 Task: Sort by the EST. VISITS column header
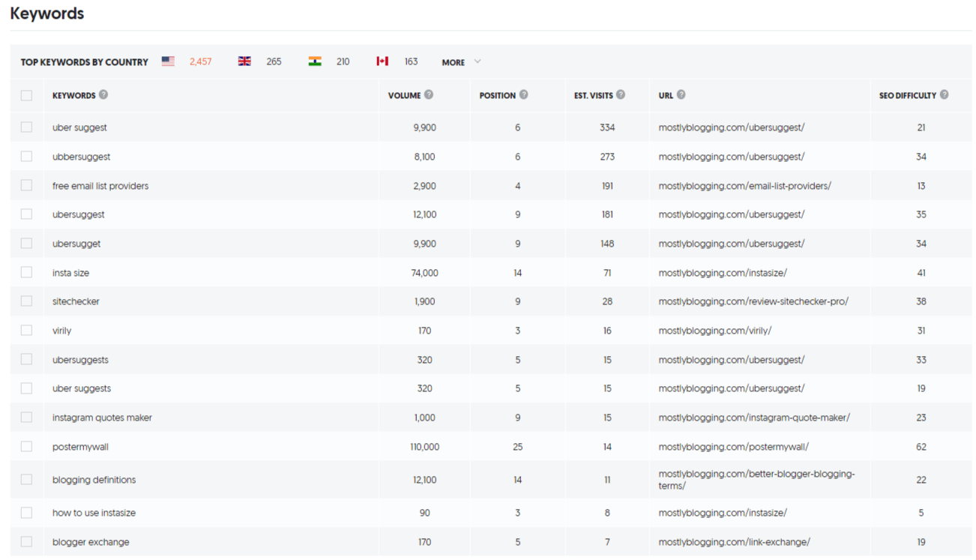point(594,95)
